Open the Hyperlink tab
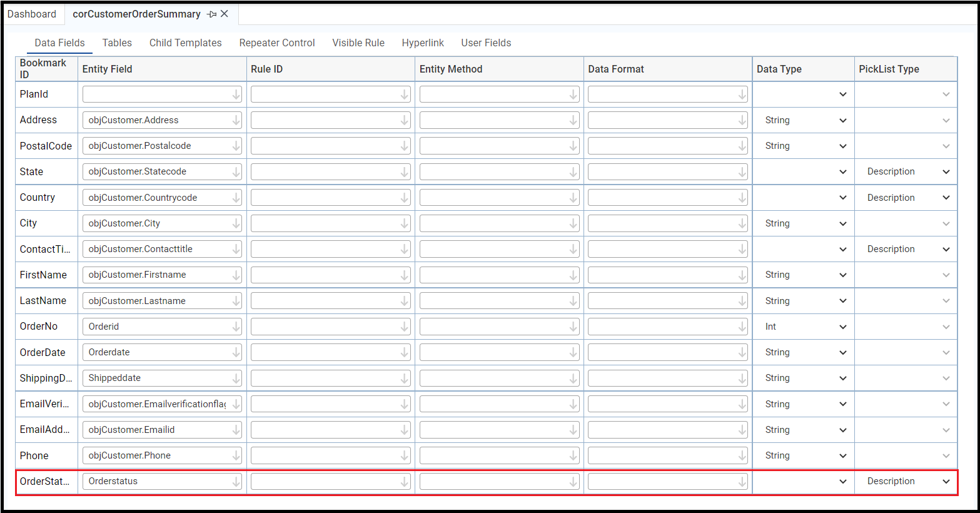 point(423,43)
